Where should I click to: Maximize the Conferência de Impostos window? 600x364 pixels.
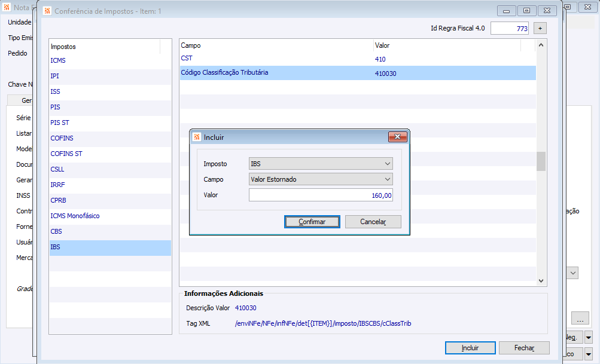(x=527, y=11)
